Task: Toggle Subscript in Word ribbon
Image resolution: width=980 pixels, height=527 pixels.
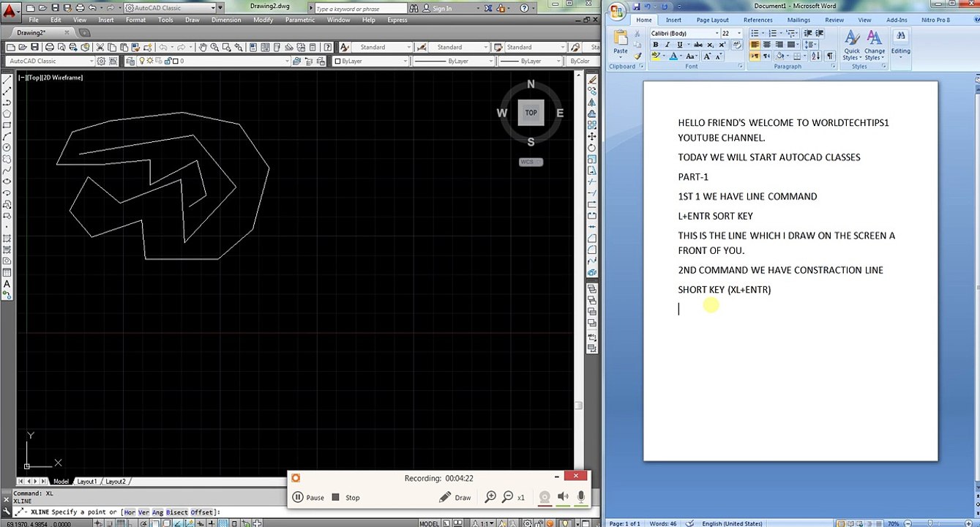Action: point(711,45)
